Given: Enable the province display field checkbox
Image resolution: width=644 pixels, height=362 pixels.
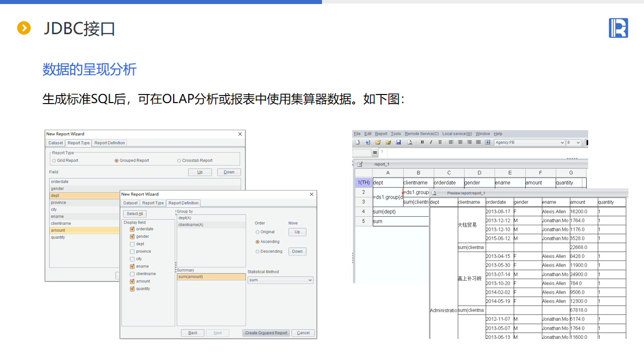Looking at the screenshot, I should coord(132,251).
